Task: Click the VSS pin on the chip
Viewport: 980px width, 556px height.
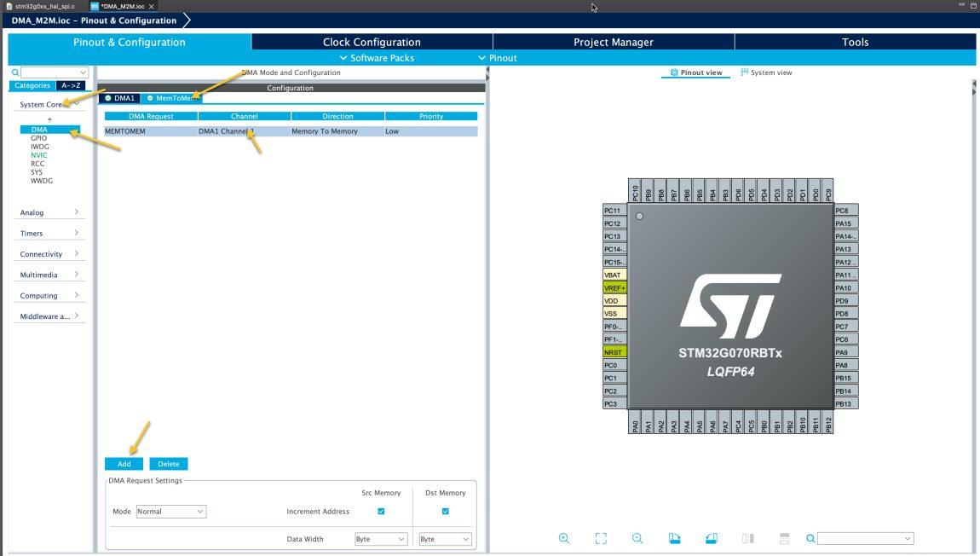Action: click(x=614, y=313)
